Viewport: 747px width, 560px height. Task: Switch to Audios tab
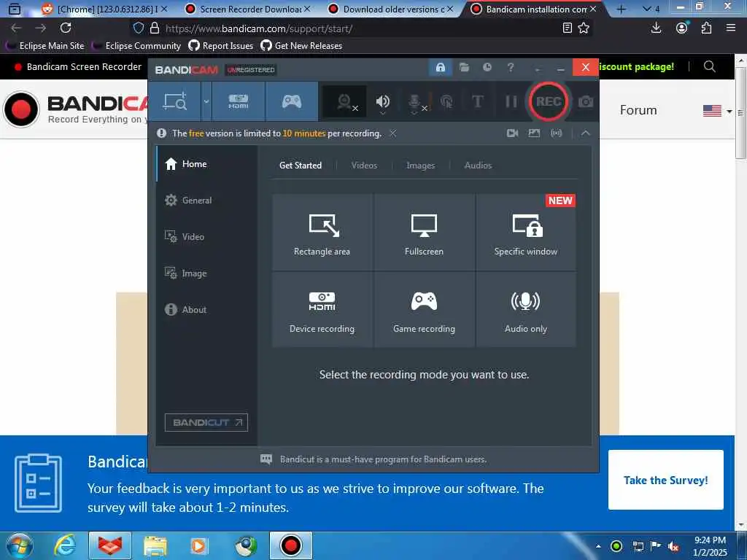tap(478, 166)
